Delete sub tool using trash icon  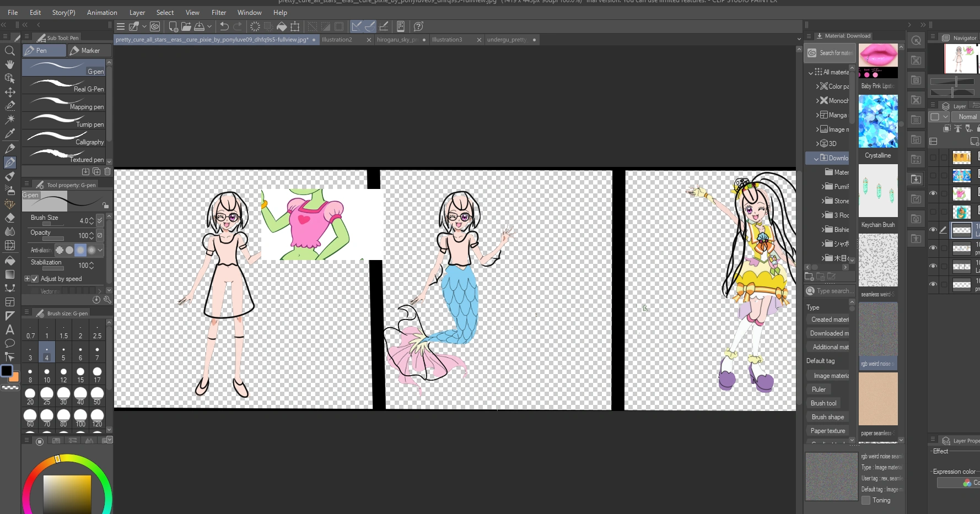107,172
